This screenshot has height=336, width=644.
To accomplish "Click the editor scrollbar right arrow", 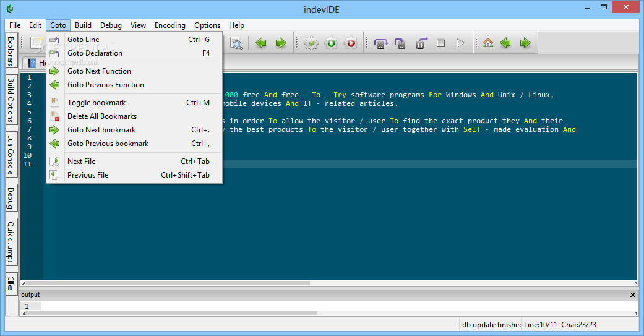I will [x=635, y=283].
